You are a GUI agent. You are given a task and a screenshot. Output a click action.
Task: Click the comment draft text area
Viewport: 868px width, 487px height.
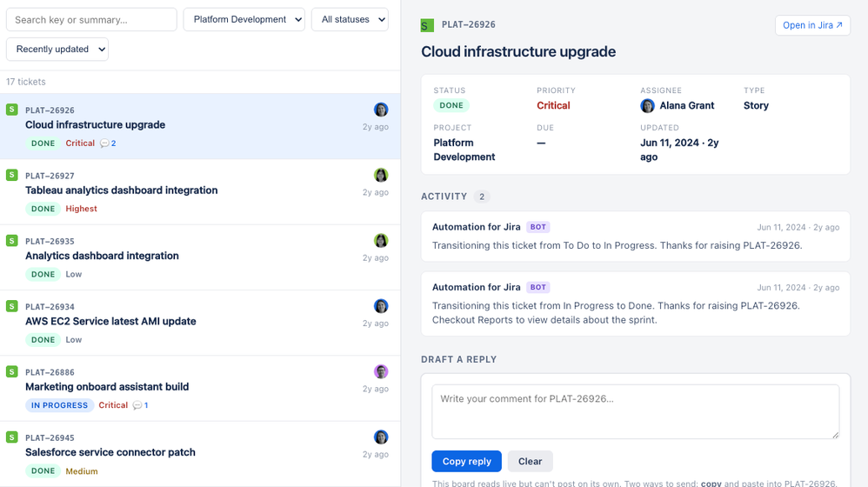point(636,411)
